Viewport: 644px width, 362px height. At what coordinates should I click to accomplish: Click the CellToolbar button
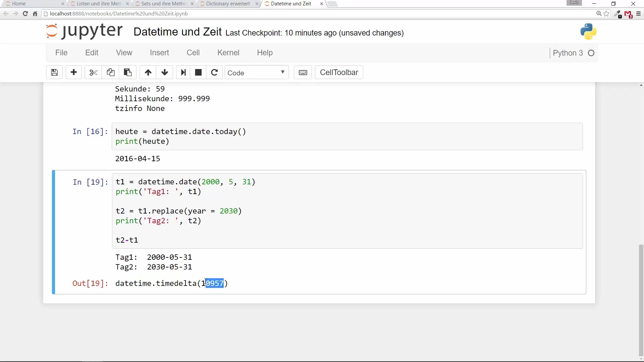coord(339,72)
